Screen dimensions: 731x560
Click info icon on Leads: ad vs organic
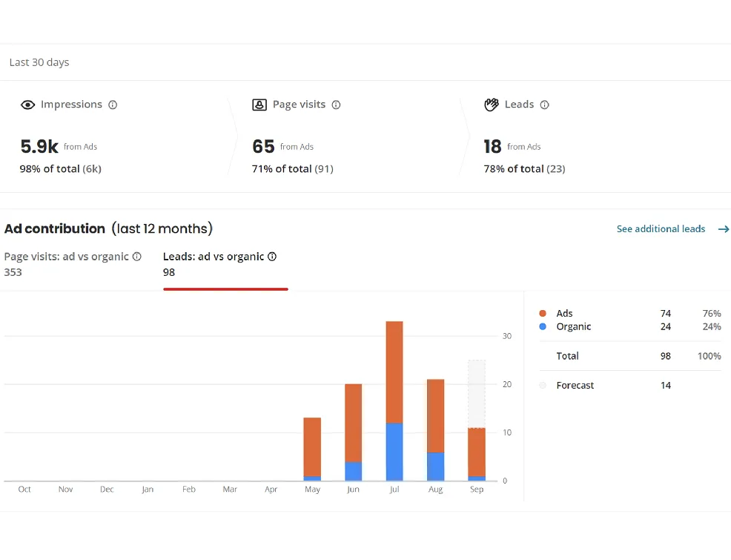272,257
